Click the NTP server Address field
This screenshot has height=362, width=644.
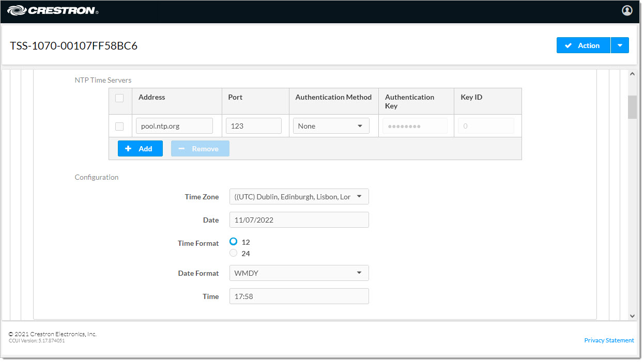click(174, 126)
